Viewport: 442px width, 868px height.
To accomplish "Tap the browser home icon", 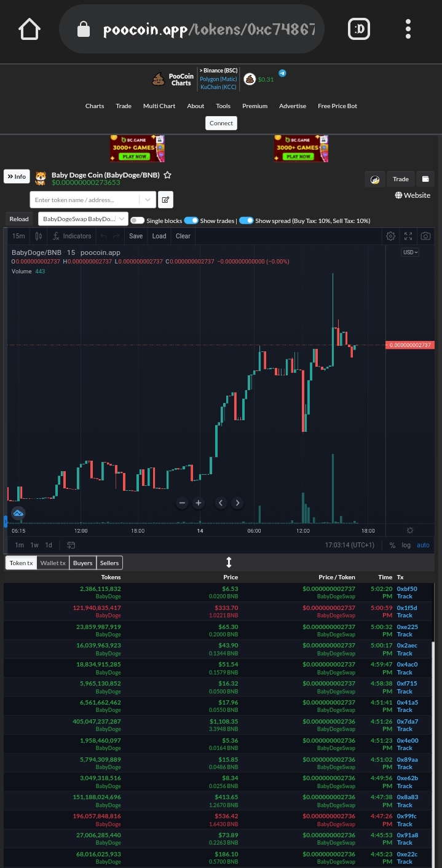I will pos(30,29).
